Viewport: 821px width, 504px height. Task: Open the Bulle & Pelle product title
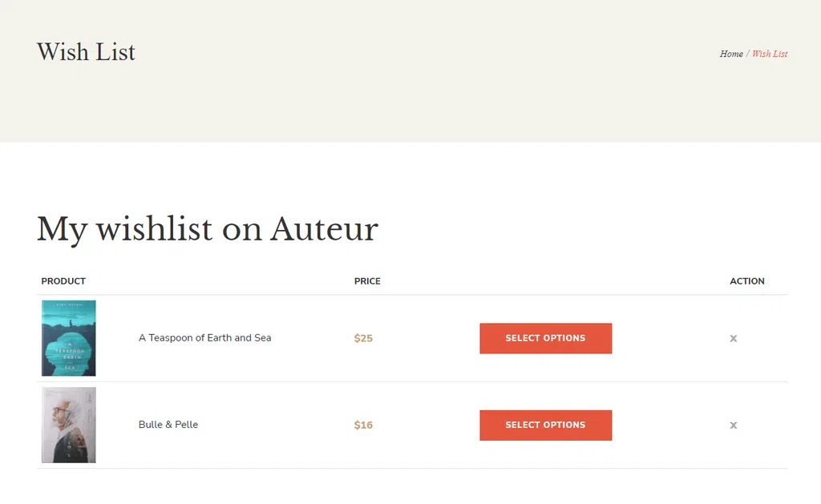click(x=168, y=425)
